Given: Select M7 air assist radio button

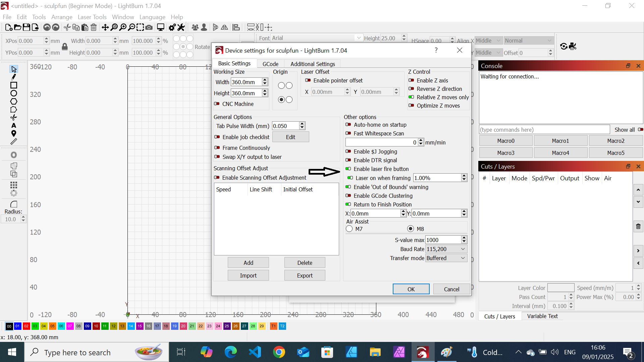Looking at the screenshot, I should (x=349, y=229).
